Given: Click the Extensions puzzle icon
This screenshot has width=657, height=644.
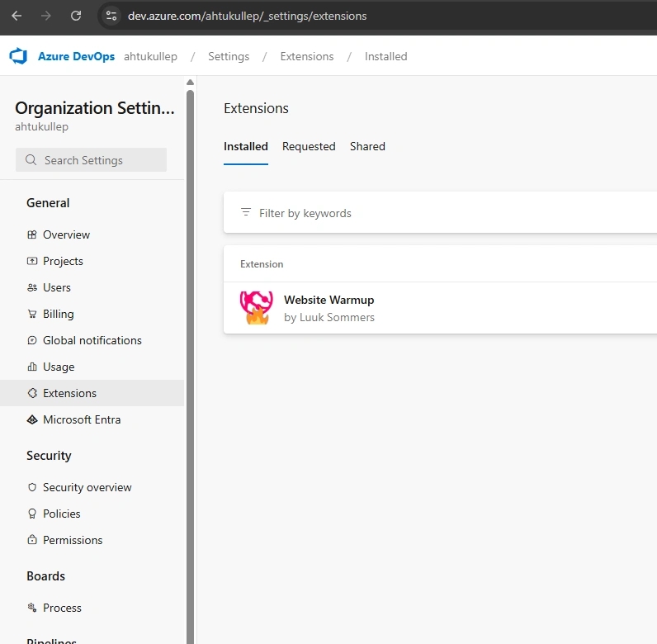Looking at the screenshot, I should coord(32,393).
